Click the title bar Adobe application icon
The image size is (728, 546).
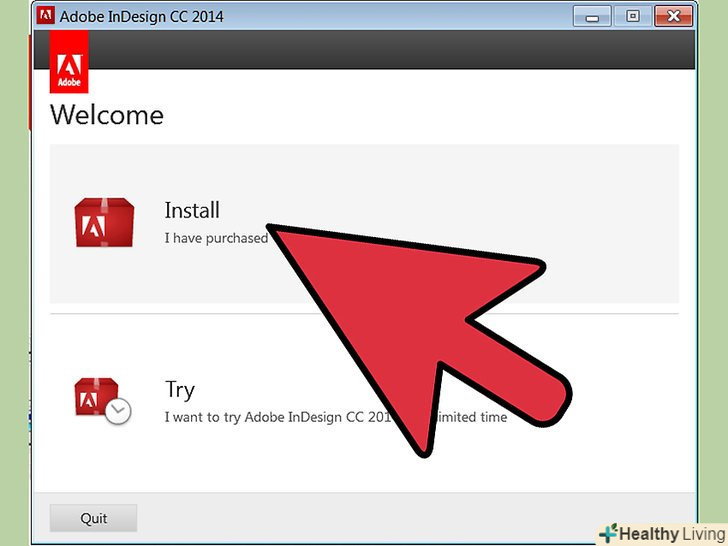(46, 16)
